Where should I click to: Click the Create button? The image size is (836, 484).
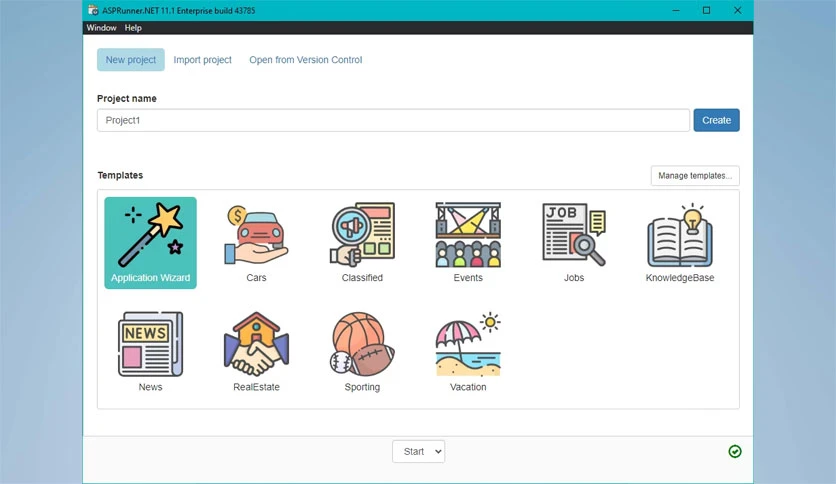(x=716, y=120)
